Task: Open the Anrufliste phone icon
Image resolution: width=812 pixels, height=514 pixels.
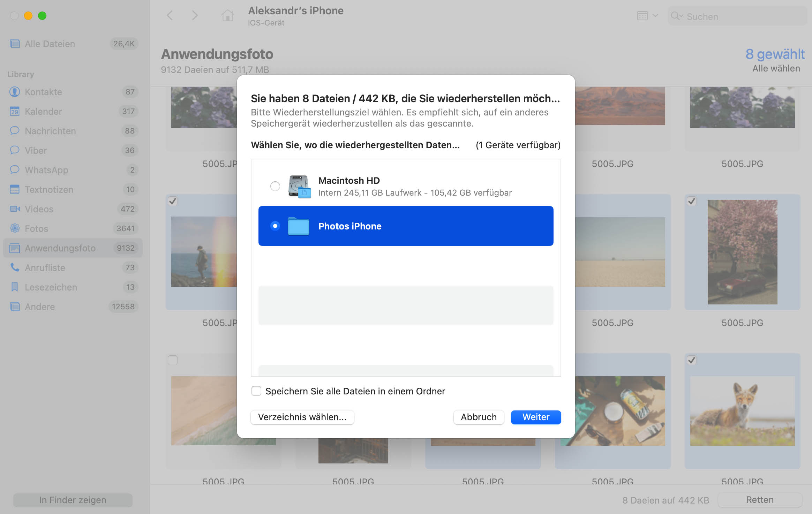Action: coord(15,267)
